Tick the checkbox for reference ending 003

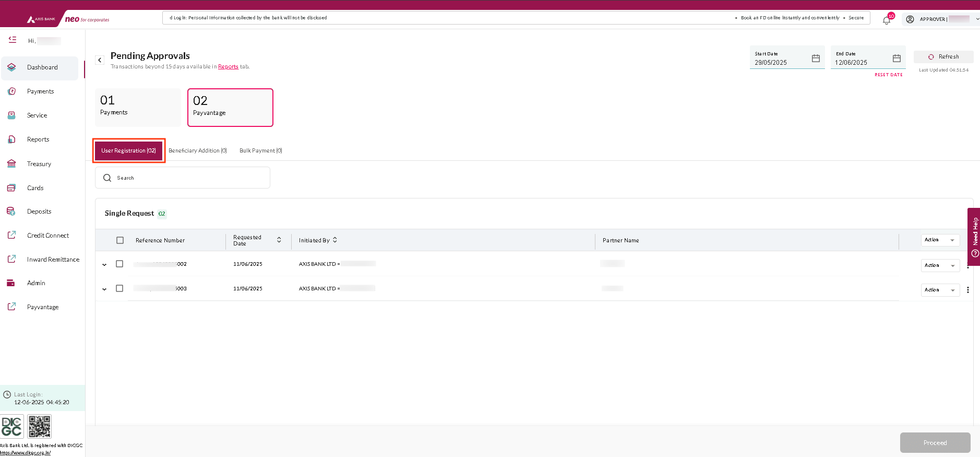pyautogui.click(x=119, y=288)
